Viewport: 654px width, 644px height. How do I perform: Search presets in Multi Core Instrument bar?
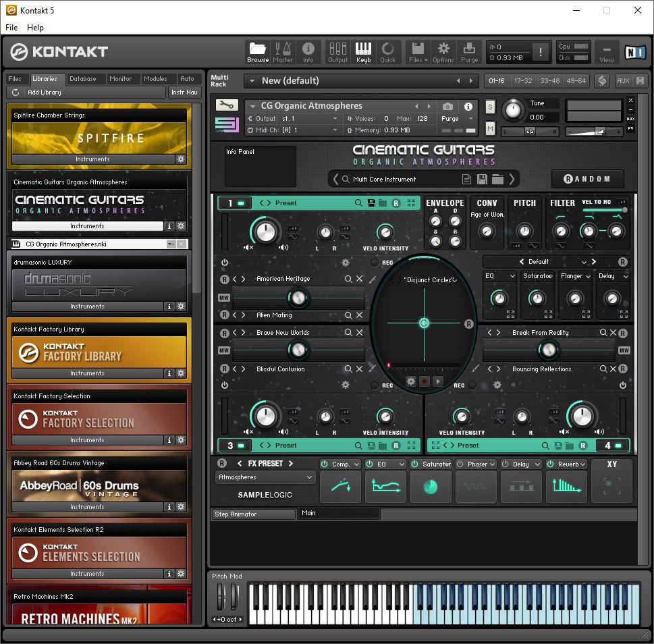346,180
